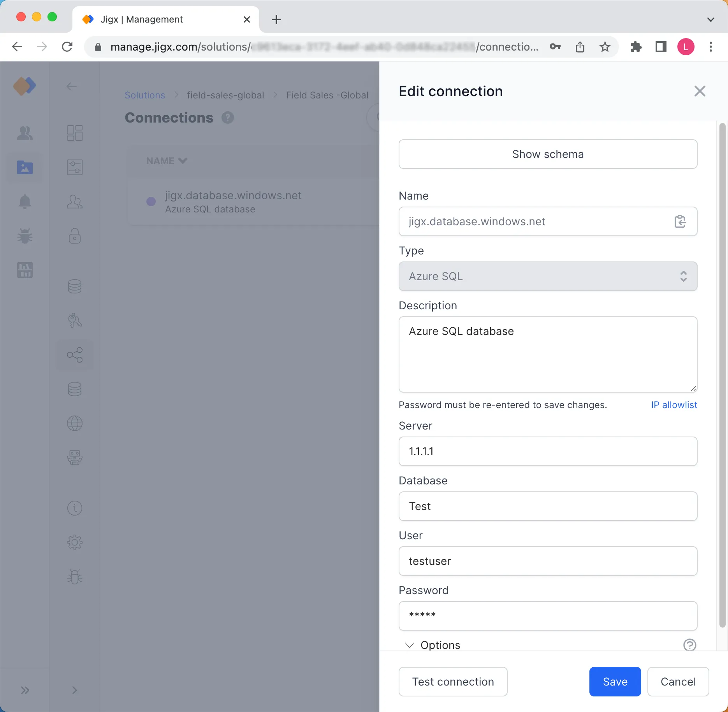Viewport: 728px width, 712px height.
Task: Close the Jigx | Management tab
Action: pos(247,19)
